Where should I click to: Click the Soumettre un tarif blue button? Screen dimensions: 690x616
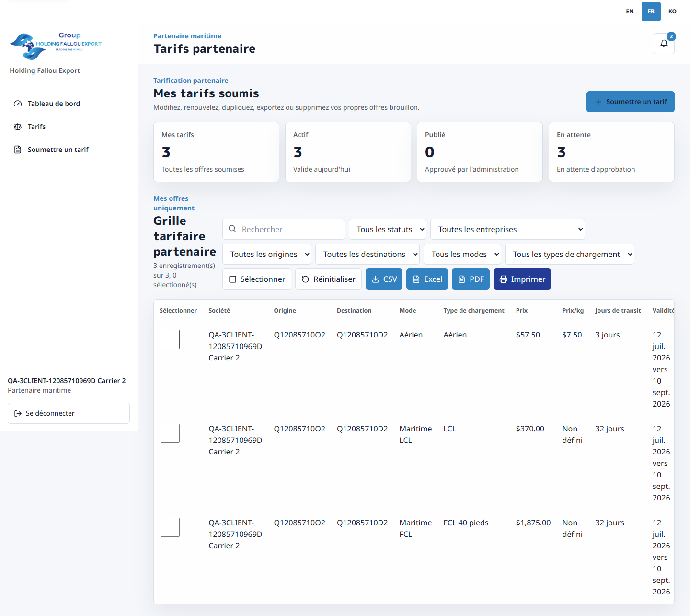point(631,102)
